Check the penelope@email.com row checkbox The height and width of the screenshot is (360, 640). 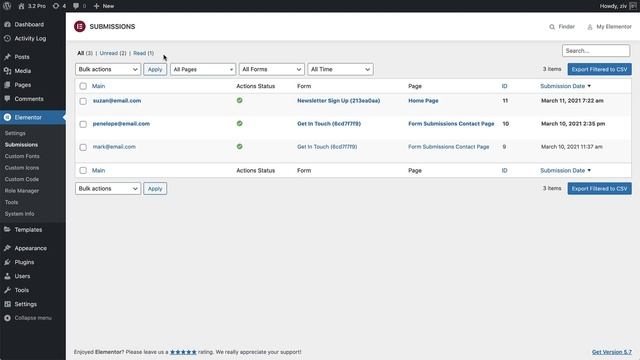point(83,124)
